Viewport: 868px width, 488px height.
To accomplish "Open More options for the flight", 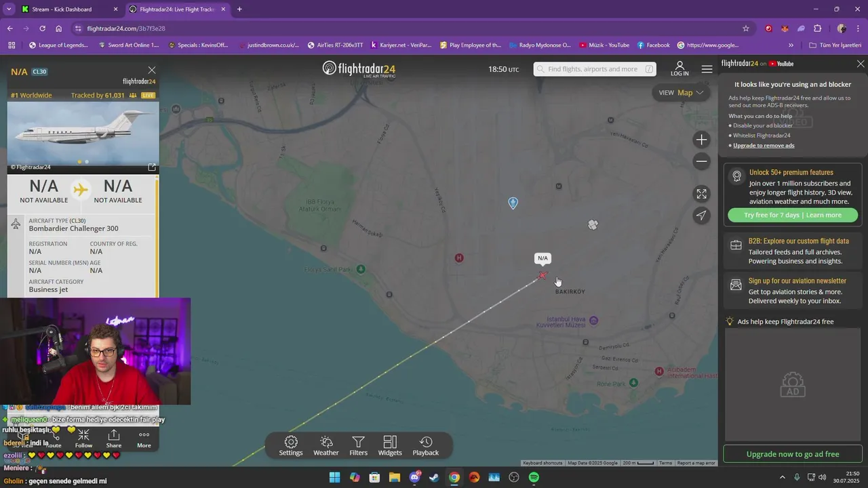I will point(144,439).
